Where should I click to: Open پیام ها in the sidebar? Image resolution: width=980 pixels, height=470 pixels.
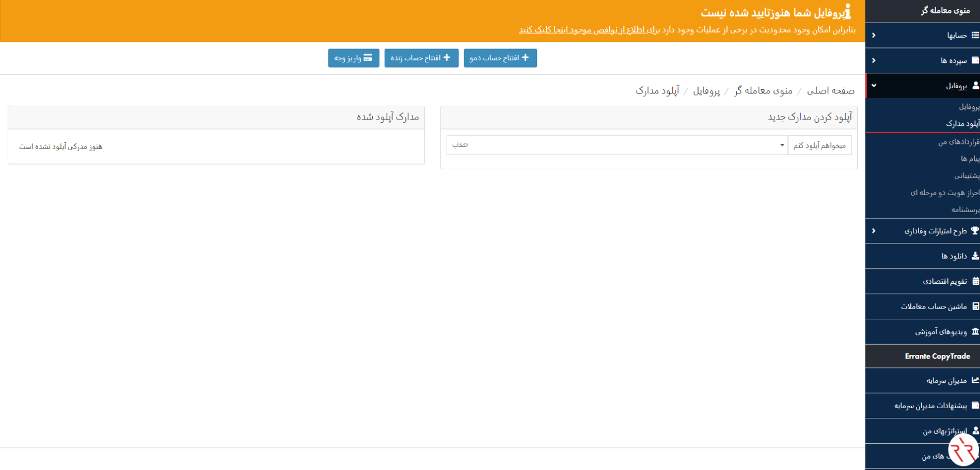(970, 158)
